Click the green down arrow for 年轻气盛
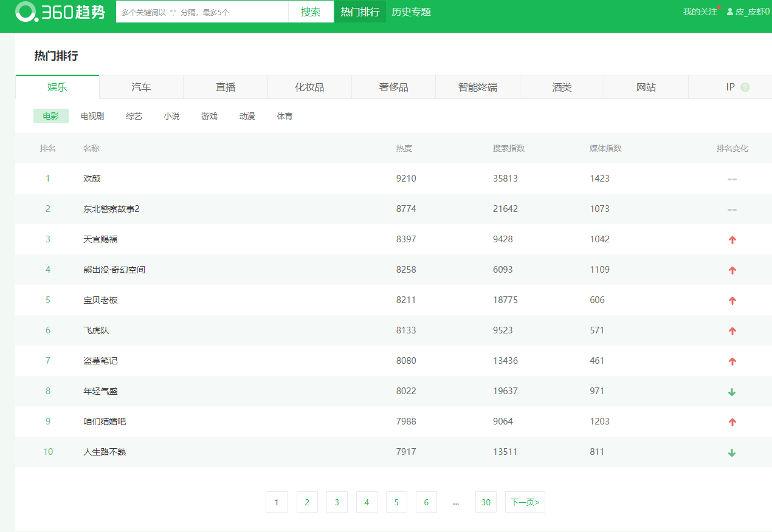 (732, 392)
